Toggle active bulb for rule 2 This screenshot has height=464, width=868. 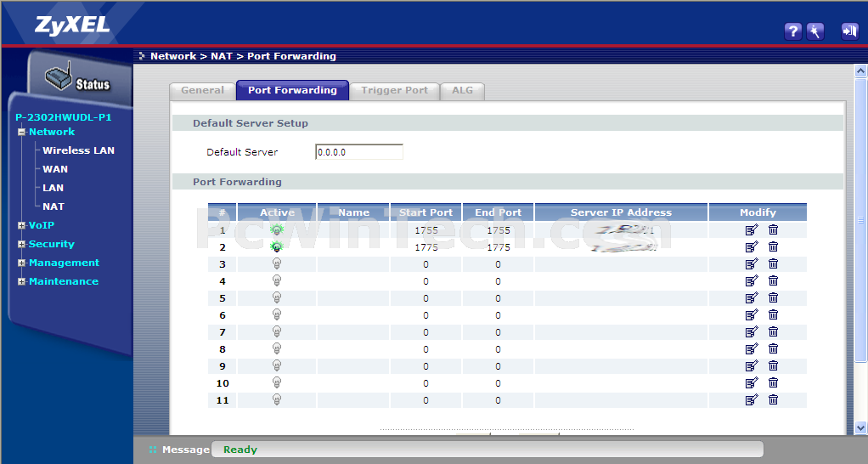pos(277,247)
